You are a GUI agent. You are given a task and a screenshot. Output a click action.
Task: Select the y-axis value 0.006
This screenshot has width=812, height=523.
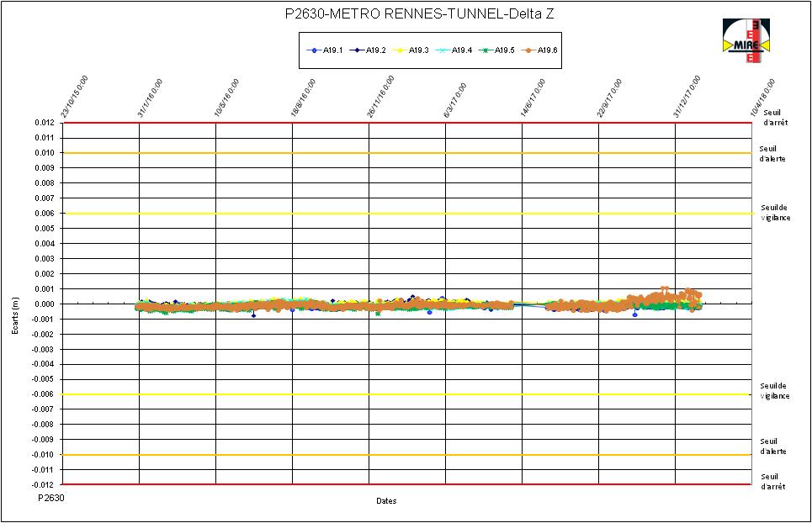coord(44,213)
